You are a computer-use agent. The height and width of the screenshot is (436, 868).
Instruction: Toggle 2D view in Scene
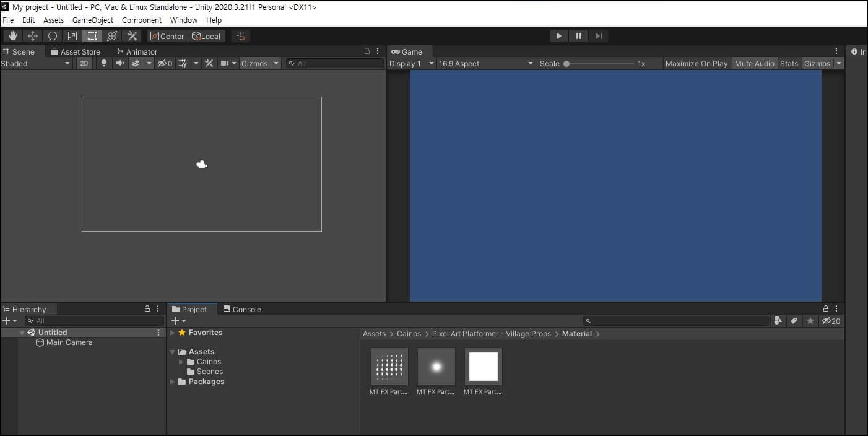tap(85, 63)
